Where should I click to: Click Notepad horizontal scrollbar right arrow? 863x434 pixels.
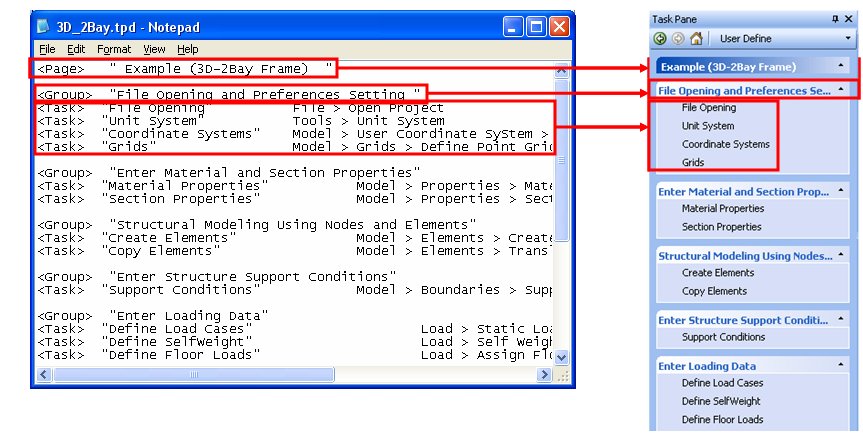[545, 375]
